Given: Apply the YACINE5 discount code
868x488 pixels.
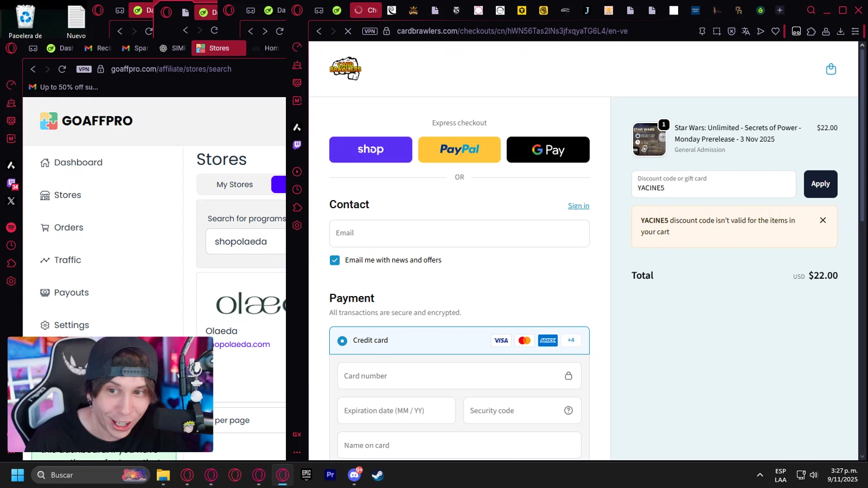Looking at the screenshot, I should click(x=820, y=184).
